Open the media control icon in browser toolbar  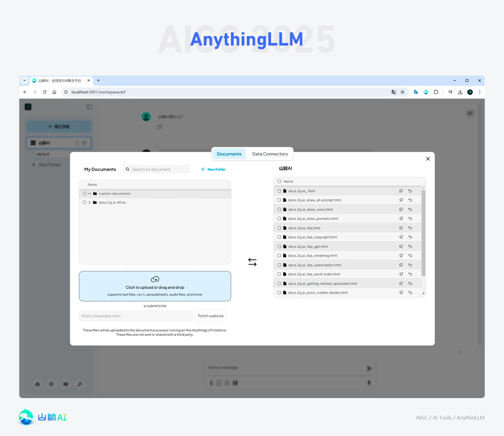pos(450,92)
